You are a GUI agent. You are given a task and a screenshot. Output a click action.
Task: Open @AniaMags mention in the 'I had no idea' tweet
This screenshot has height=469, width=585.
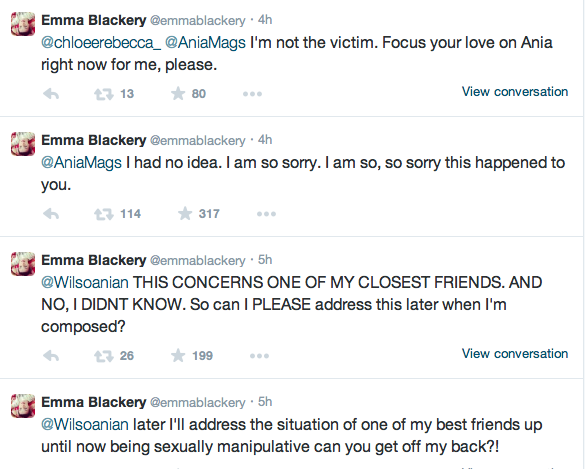[x=81, y=163]
